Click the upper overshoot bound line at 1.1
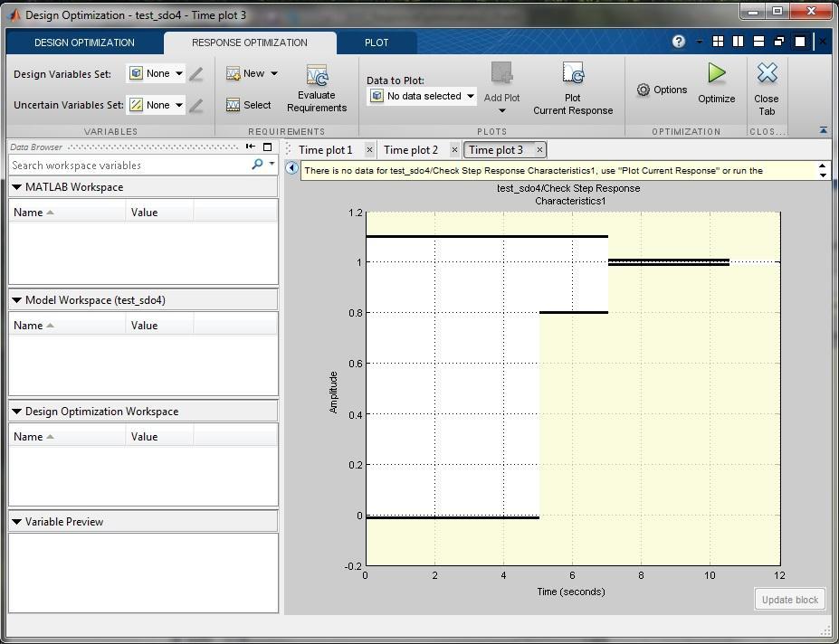 [x=487, y=236]
